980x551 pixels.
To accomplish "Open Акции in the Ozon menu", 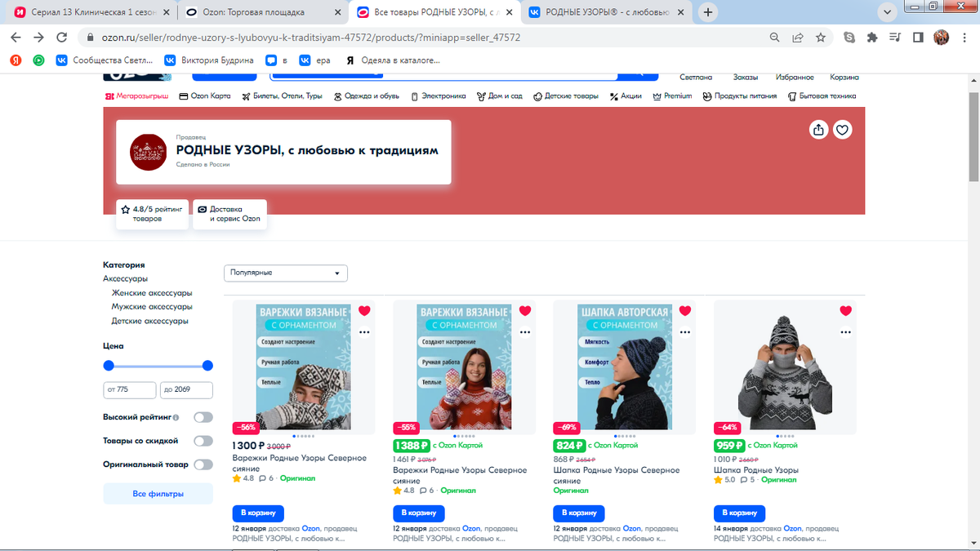I will coord(626,96).
